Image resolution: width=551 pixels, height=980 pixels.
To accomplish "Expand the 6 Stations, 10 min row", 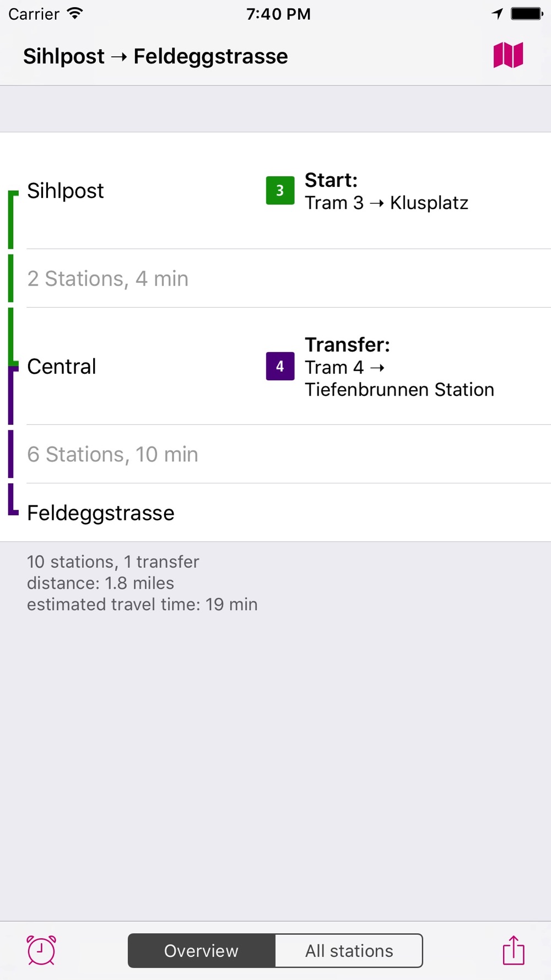I will pos(275,454).
